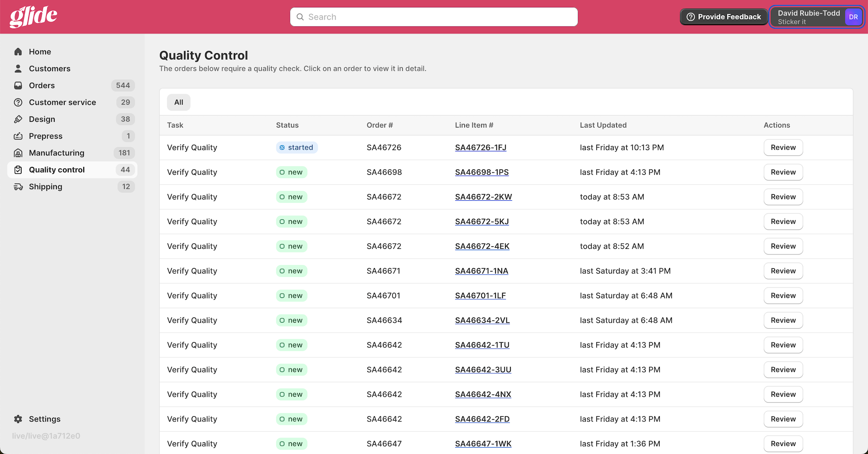Viewport: 868px width, 454px height.
Task: Open line item link SA46642-1TU
Action: point(482,345)
